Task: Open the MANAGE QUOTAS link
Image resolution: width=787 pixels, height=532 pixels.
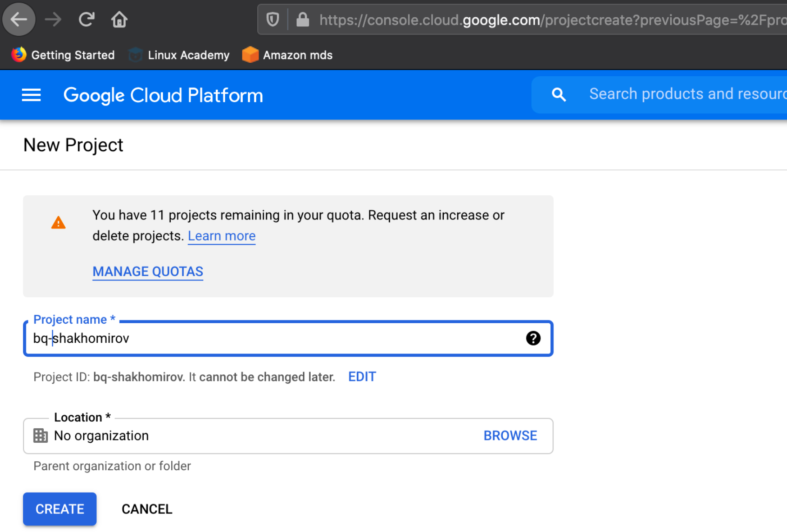Action: point(147,272)
